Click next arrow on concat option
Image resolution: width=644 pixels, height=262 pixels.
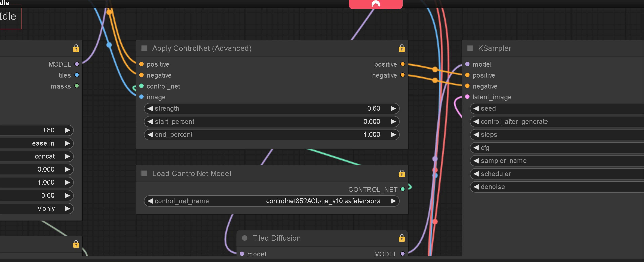pos(67,156)
